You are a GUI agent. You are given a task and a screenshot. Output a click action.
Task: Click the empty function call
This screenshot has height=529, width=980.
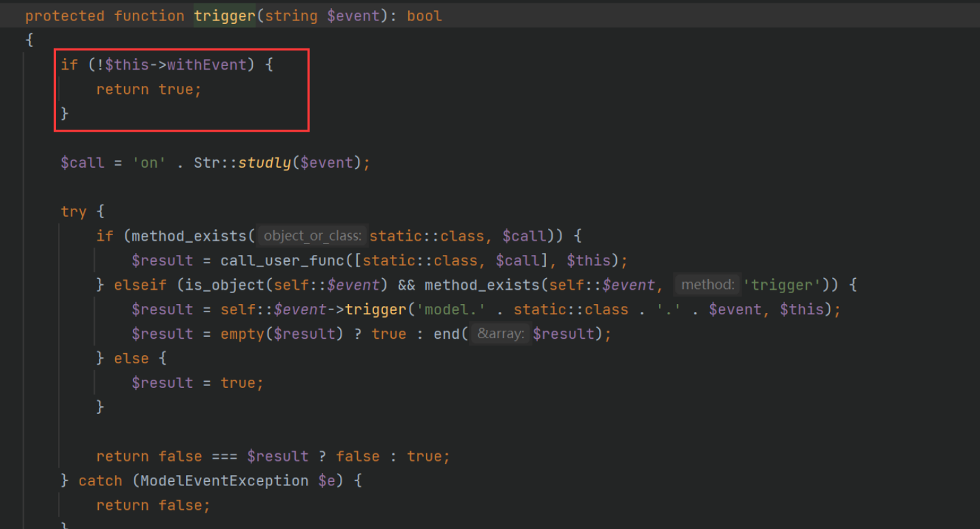click(x=242, y=334)
